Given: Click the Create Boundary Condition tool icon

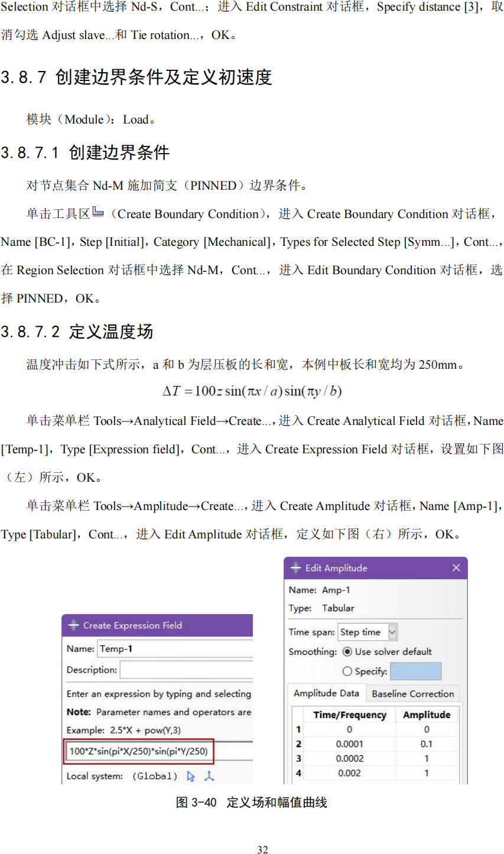Looking at the screenshot, I should tap(98, 213).
